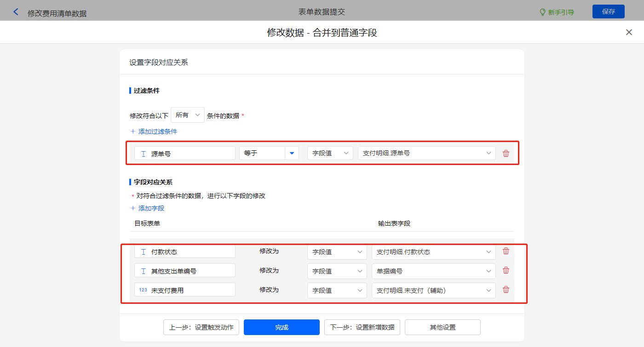Image resolution: width=644 pixels, height=347 pixels.
Task: Click the plus icon for 添加过滤条件
Action: point(133,131)
